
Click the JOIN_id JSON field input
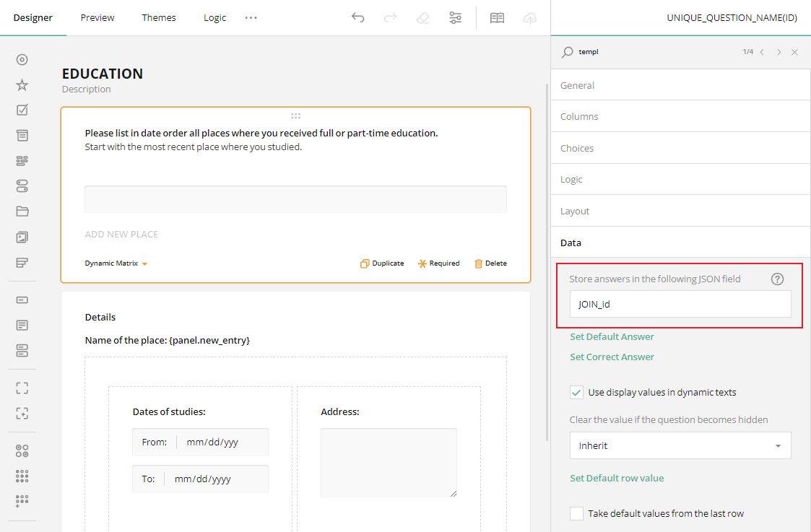pos(680,305)
